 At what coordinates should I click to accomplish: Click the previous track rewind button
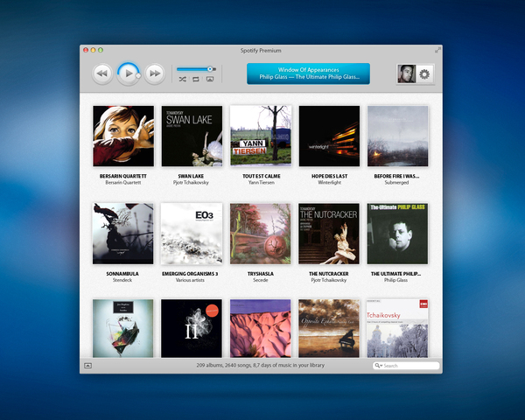tap(102, 73)
